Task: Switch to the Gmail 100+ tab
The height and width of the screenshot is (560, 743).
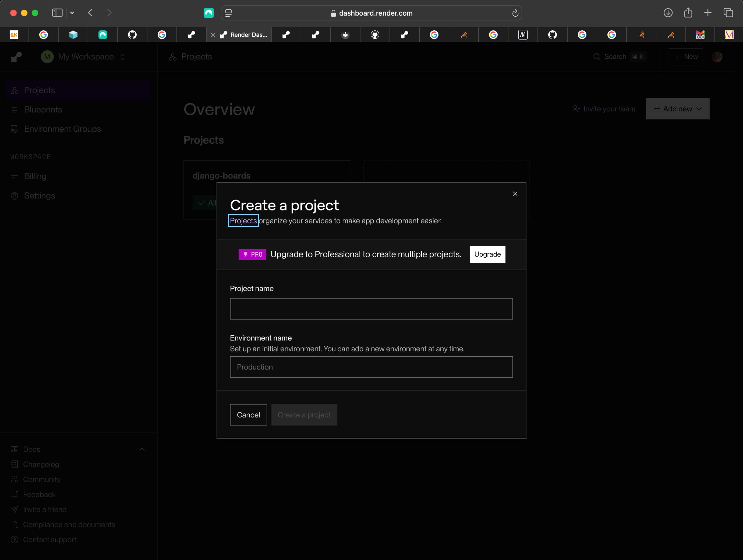Action: (x=700, y=35)
